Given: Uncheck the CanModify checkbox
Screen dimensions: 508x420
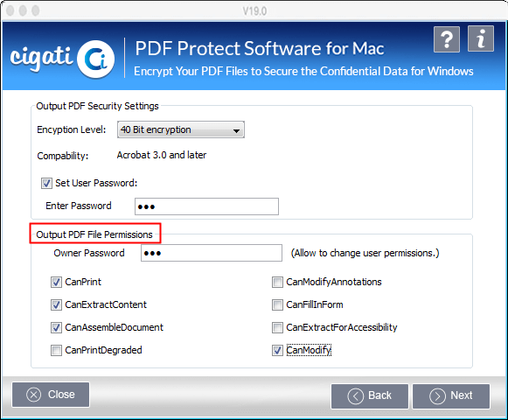Looking at the screenshot, I should coord(277,350).
